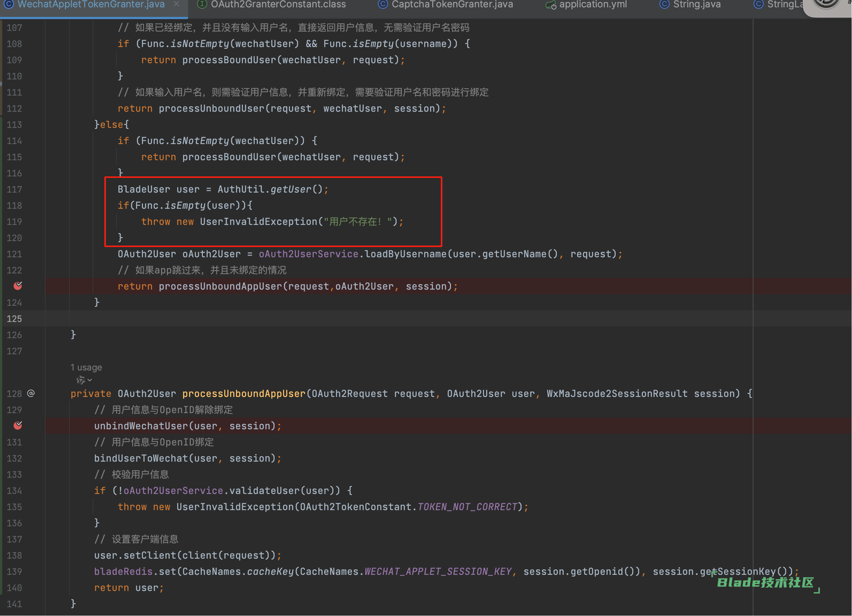Click the config file icon on application.yml tab
This screenshot has width=852, height=616.
(x=551, y=5)
